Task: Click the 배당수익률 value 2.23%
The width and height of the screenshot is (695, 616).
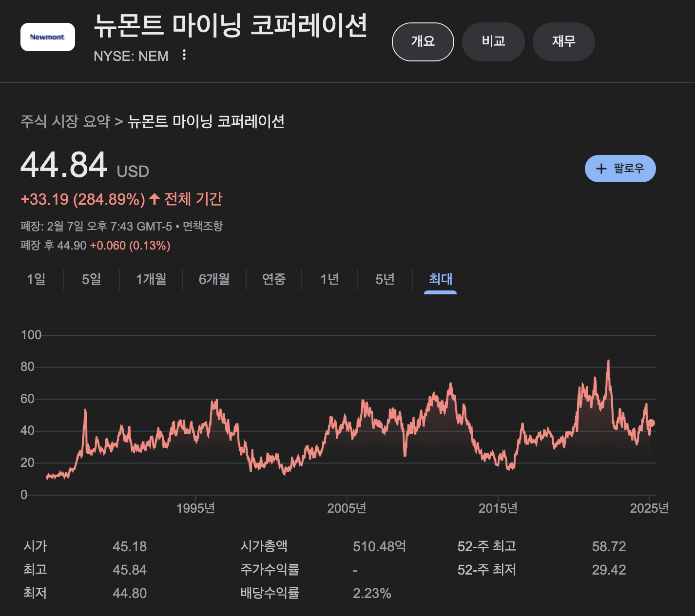Action: [x=372, y=593]
